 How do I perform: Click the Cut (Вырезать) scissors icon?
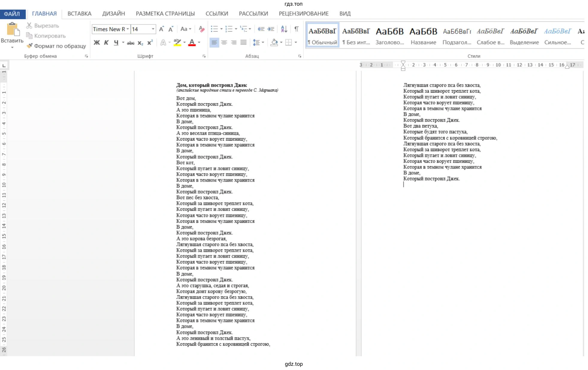tap(29, 25)
